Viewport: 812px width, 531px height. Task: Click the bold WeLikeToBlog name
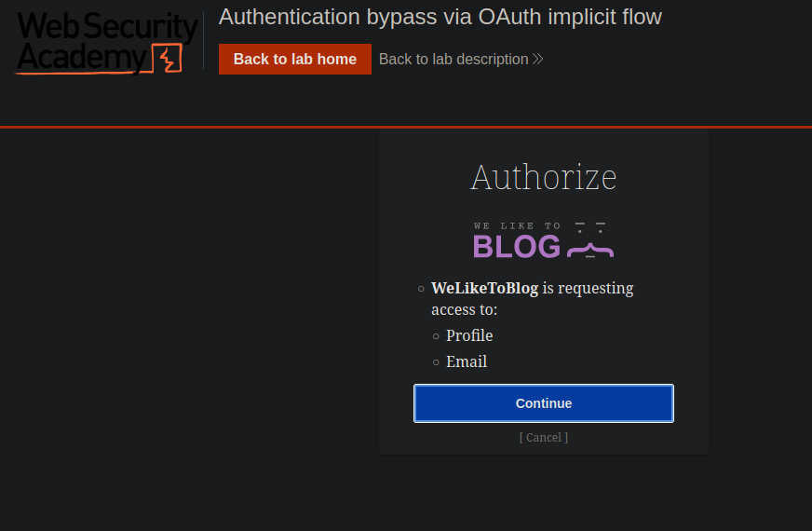[x=484, y=288]
